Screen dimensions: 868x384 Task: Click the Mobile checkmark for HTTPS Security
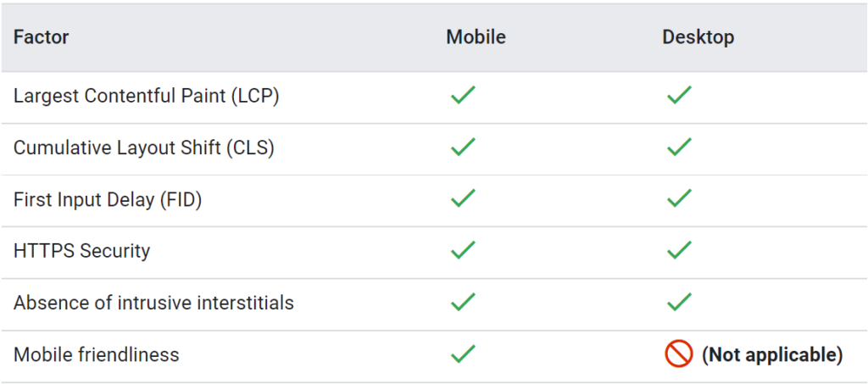[x=463, y=251]
